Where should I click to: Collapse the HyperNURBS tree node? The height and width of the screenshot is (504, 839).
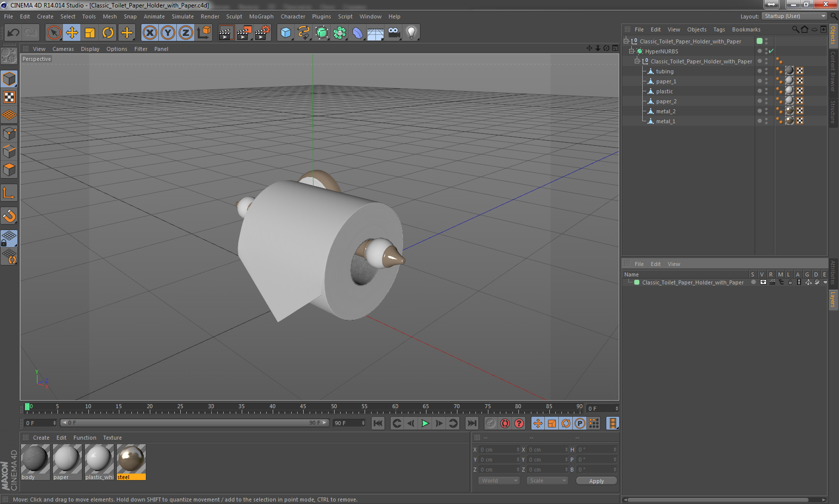click(632, 51)
